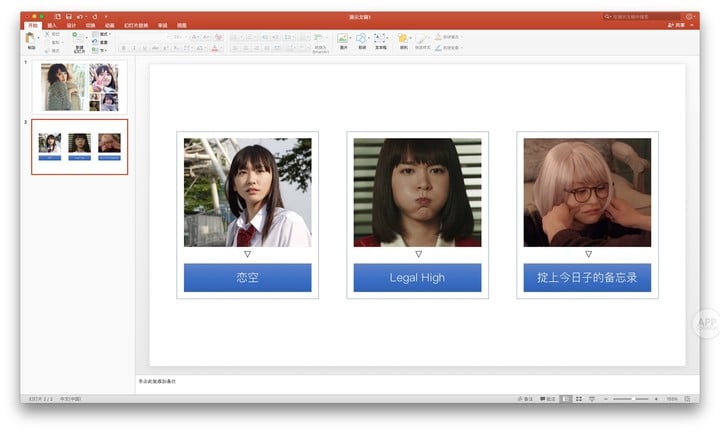The image size is (720, 432).
Task: Click the Redo icon in title bar
Action: click(95, 17)
